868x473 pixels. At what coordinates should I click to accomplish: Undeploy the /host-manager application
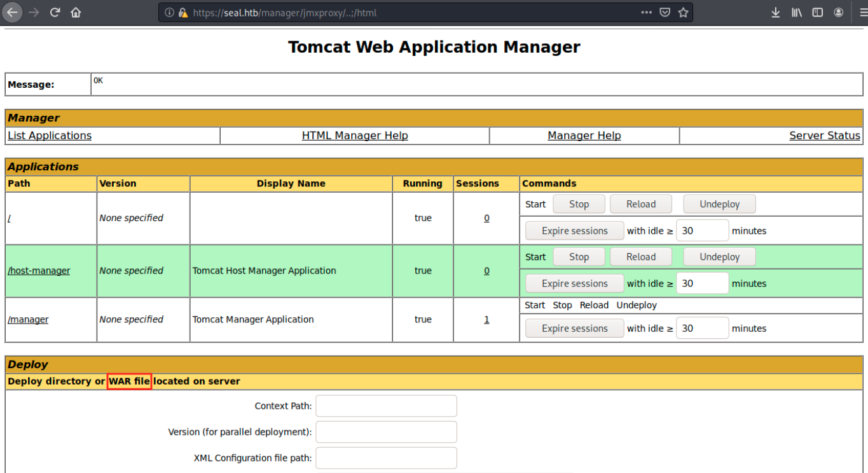point(720,257)
